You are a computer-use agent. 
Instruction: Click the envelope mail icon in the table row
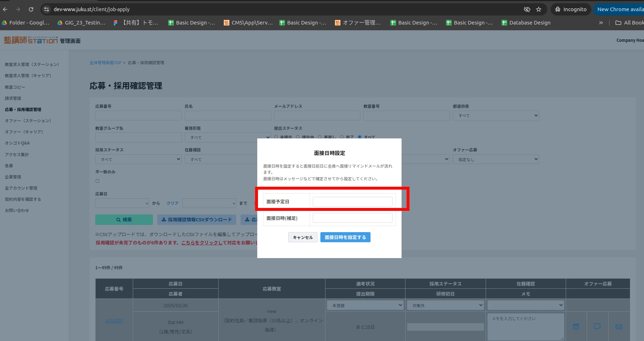pyautogui.click(x=619, y=327)
